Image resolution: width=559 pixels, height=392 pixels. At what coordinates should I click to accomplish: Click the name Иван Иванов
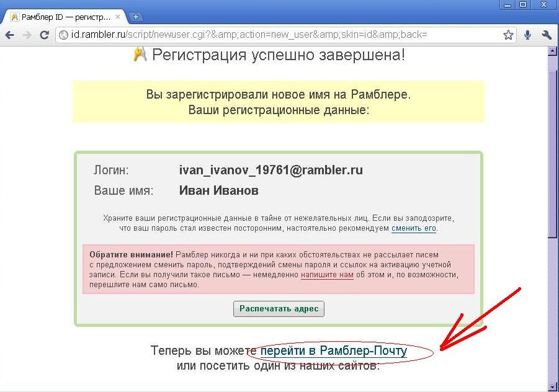[x=218, y=190]
